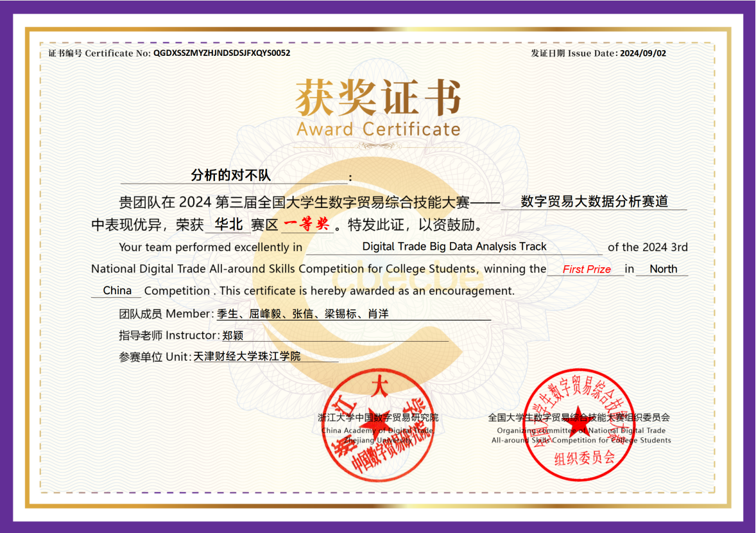
Task: Select the team name 分析的对不队
Action: (231, 175)
